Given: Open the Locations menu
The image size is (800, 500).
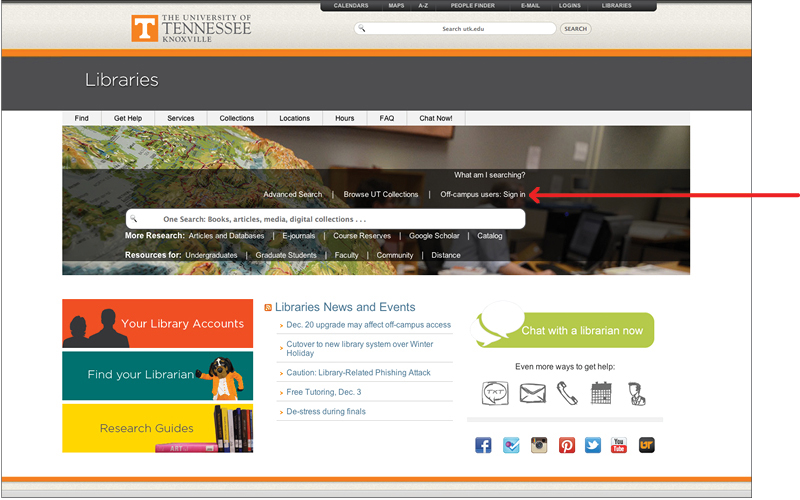Looking at the screenshot, I should 294,118.
